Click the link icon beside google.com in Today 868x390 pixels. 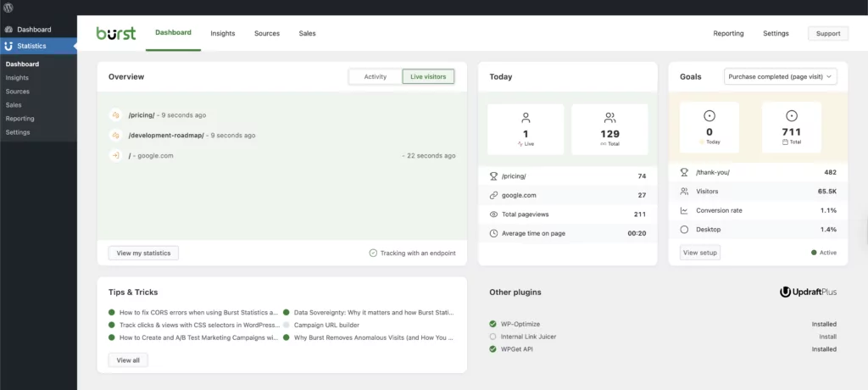coord(494,195)
